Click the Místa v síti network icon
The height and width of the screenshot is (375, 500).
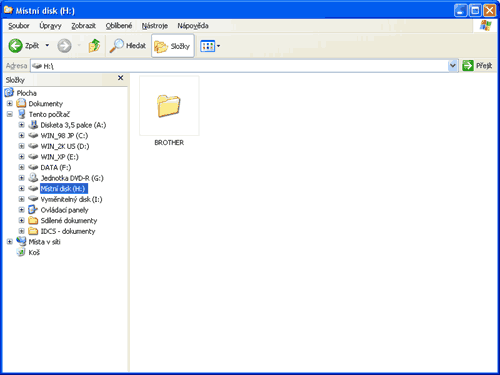point(21,241)
